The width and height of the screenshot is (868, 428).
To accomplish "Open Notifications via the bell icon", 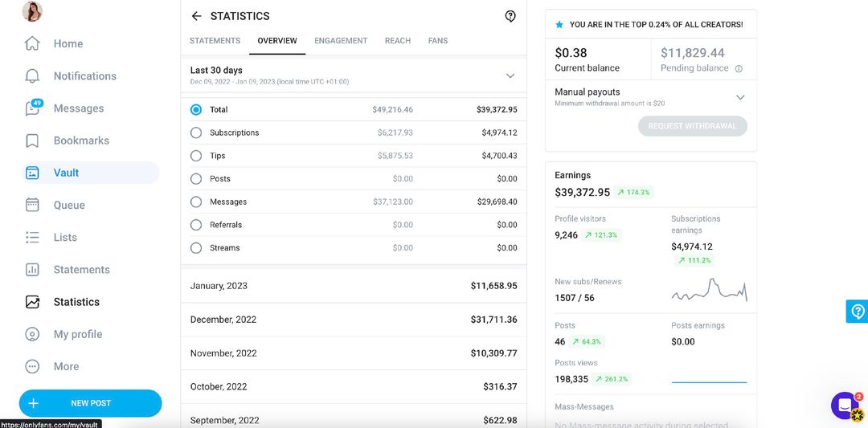I will coord(32,75).
